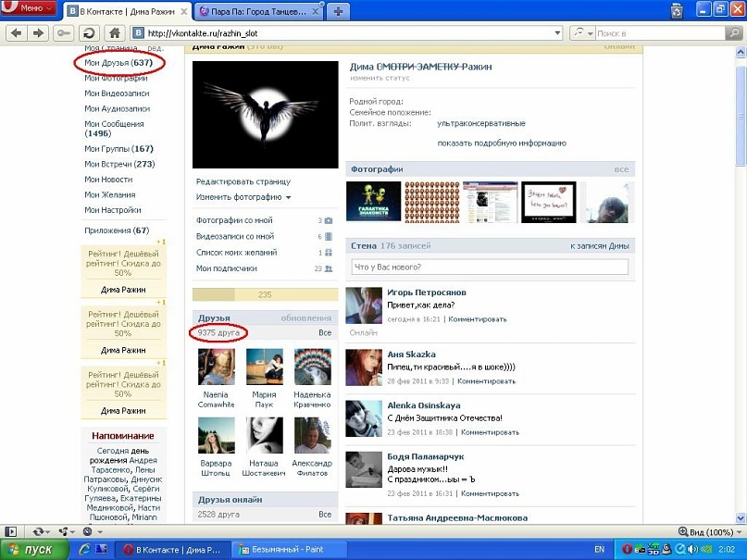Click Редактировать страницу link
This screenshot has width=747, height=560.
point(243,181)
